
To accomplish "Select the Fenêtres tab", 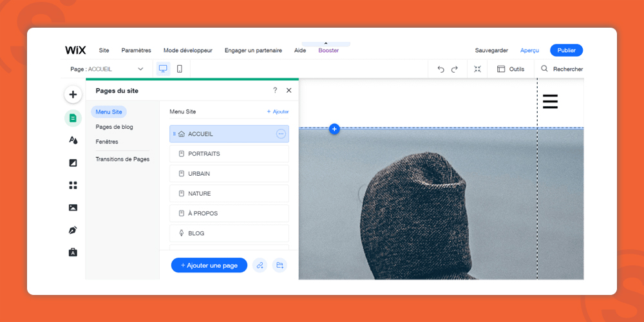I will tap(107, 142).
